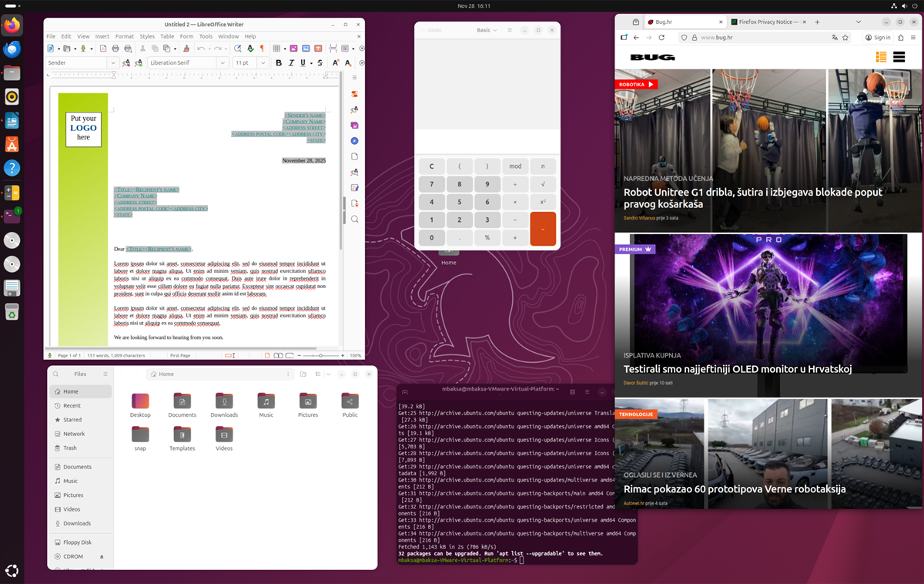Toggle strikethrough formatting in Writer

[x=320, y=62]
